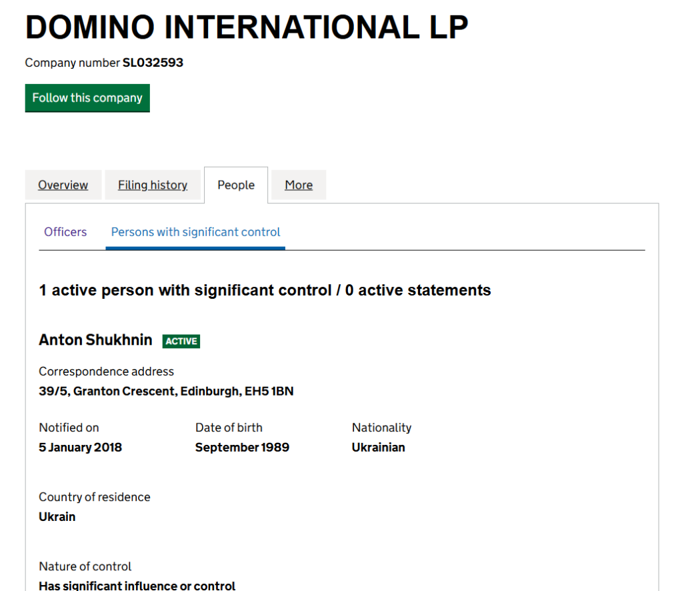Viewport: 700px width, 591px height.
Task: Click the country of residence value Ukrain
Action: point(57,517)
